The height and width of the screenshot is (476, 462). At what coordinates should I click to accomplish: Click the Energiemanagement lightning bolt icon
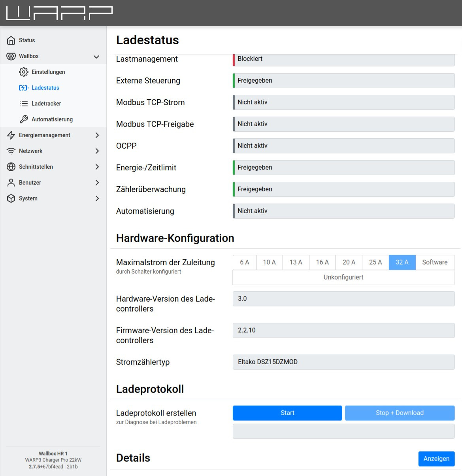11,135
